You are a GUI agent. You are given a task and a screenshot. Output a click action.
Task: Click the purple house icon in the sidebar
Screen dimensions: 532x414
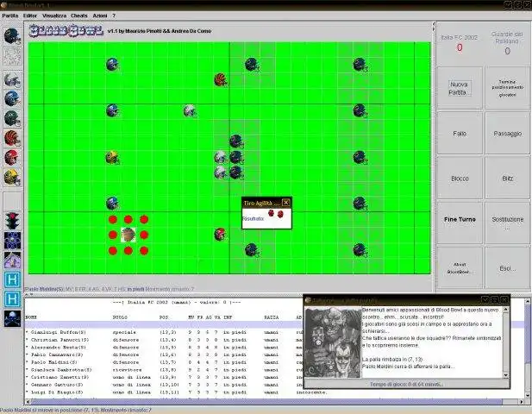point(13,260)
